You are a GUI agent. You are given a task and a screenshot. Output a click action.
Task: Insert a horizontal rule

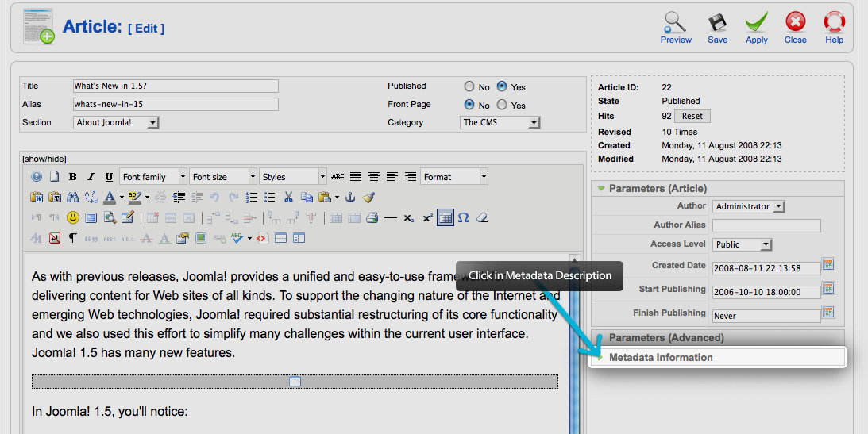click(391, 218)
